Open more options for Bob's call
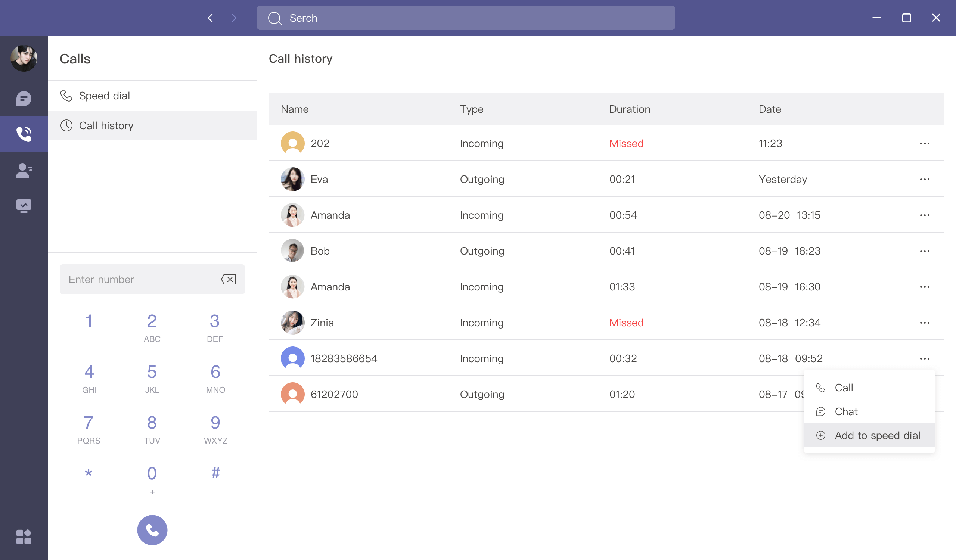The height and width of the screenshot is (560, 956). click(x=924, y=251)
